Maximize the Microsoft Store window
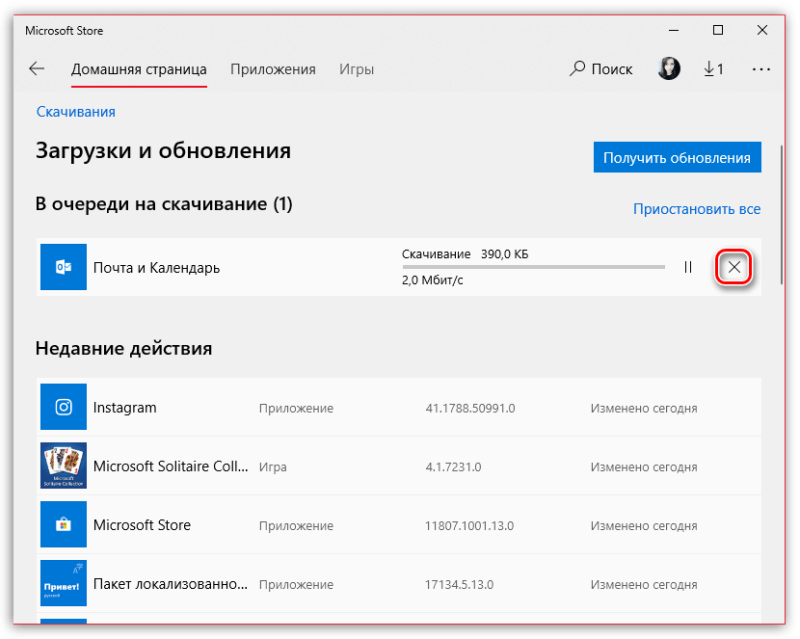 [x=718, y=30]
